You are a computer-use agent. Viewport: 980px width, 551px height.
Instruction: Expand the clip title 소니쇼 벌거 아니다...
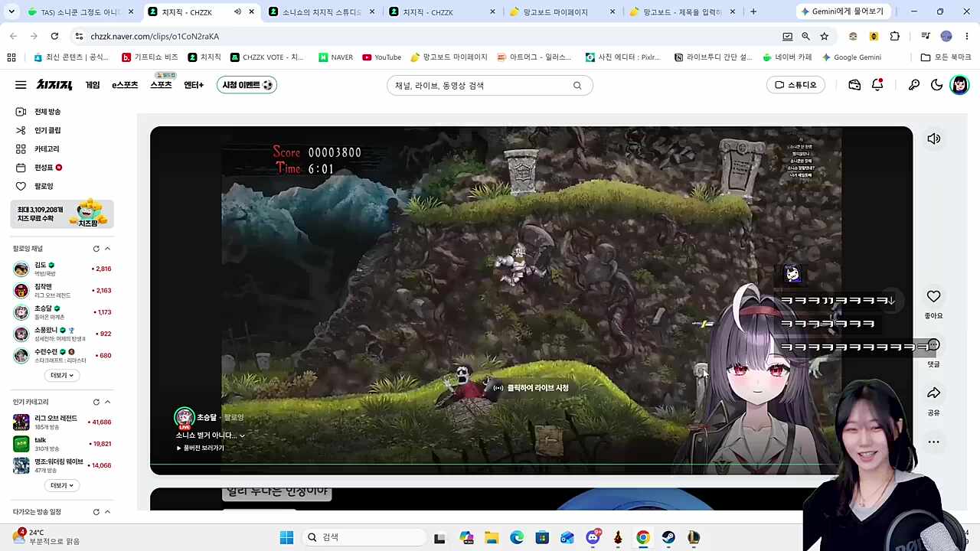(211, 435)
